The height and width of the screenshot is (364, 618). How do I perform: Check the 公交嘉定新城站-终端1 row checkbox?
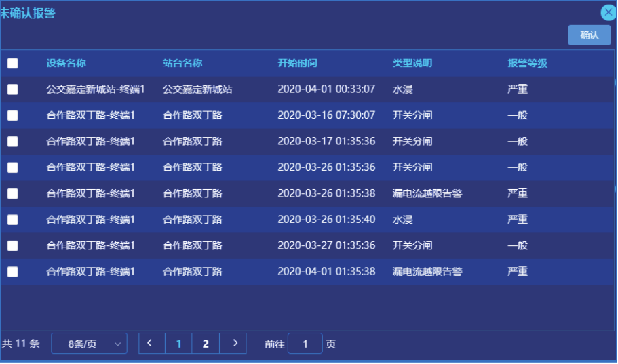[13, 89]
